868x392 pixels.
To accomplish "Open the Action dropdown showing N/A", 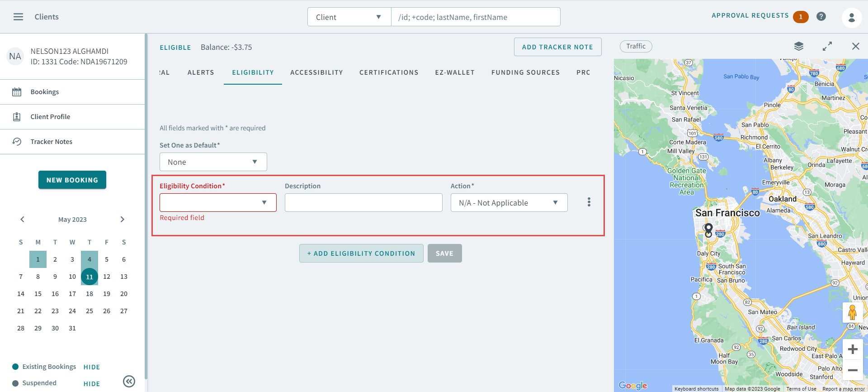I will click(x=509, y=203).
